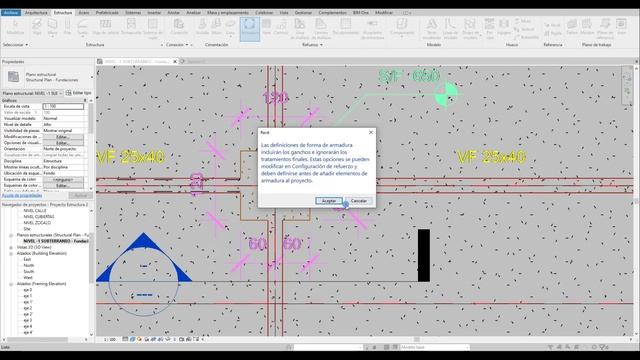
Task: Select the structural Suelo tool
Action: tap(82, 27)
